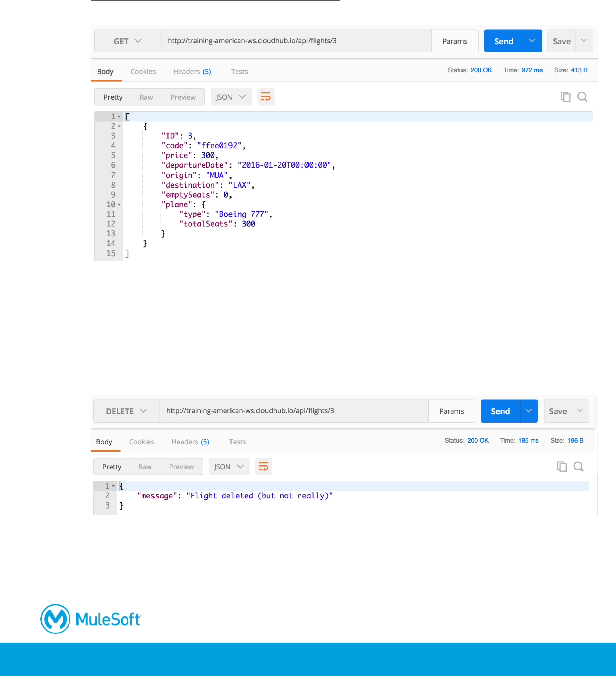
Task: Switch to Cookies tab in DELETE response
Action: coord(141,442)
